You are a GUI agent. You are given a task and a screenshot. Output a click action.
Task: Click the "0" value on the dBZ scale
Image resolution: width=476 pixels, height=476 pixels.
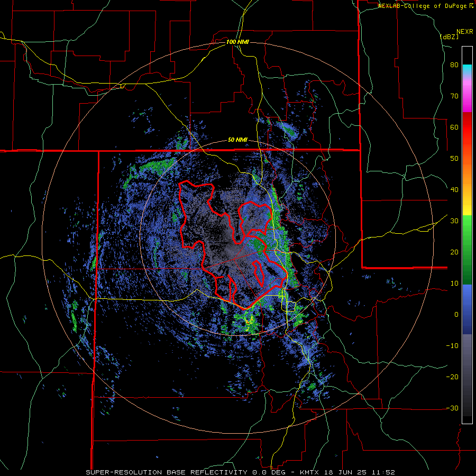[x=456, y=315]
